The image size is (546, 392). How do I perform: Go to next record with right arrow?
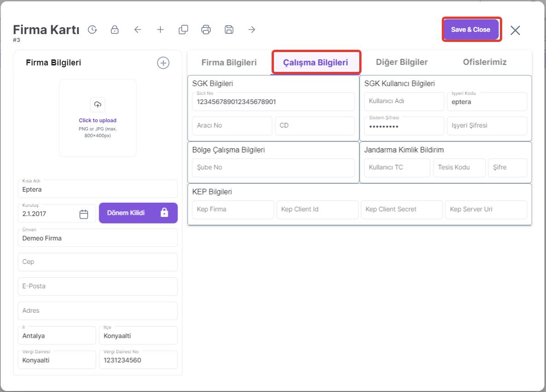point(251,29)
